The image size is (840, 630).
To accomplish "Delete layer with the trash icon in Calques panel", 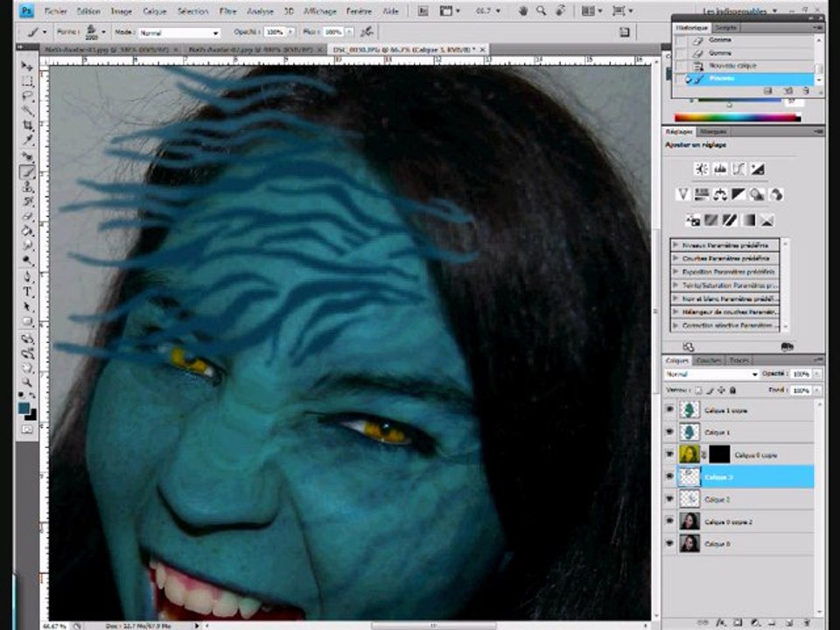I will coord(806,622).
